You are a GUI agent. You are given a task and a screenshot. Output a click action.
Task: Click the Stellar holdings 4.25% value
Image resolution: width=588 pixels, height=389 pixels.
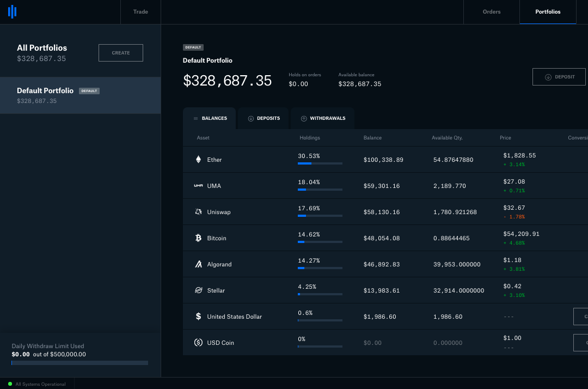[307, 287]
